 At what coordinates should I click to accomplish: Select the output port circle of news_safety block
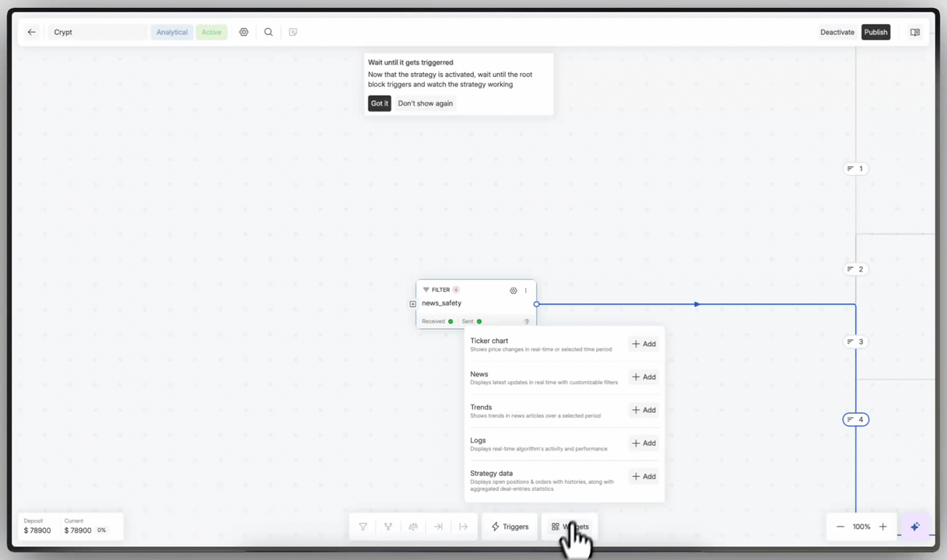point(536,304)
